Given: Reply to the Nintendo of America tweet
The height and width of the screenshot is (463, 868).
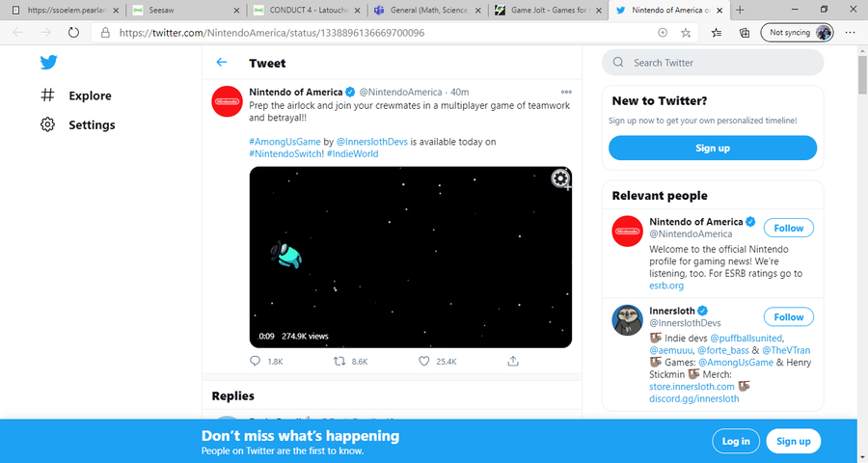Looking at the screenshot, I should pyautogui.click(x=256, y=361).
